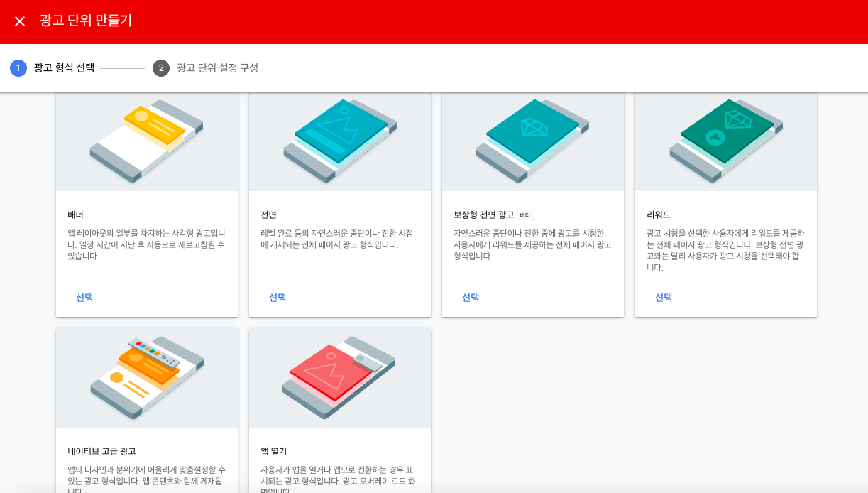The image size is (868, 493).
Task: Click the 리워드 description text
Action: (x=726, y=250)
